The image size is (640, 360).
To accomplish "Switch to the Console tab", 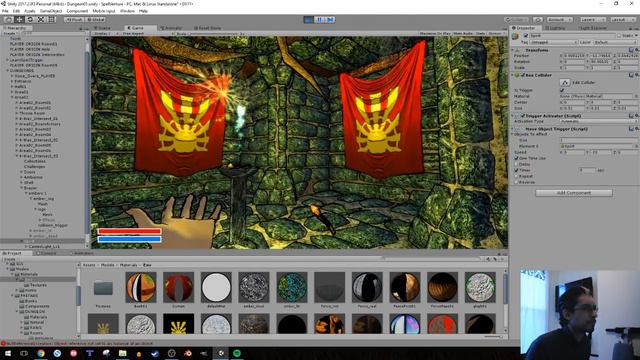I will point(47,253).
